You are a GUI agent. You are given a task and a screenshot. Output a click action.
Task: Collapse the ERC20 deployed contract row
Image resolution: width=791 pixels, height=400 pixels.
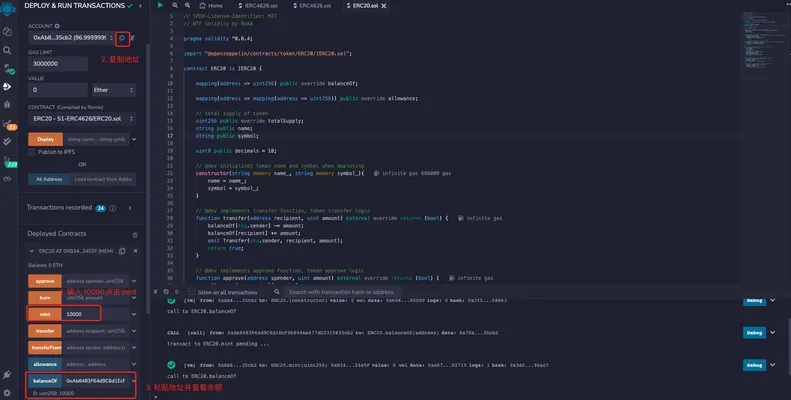pos(32,251)
